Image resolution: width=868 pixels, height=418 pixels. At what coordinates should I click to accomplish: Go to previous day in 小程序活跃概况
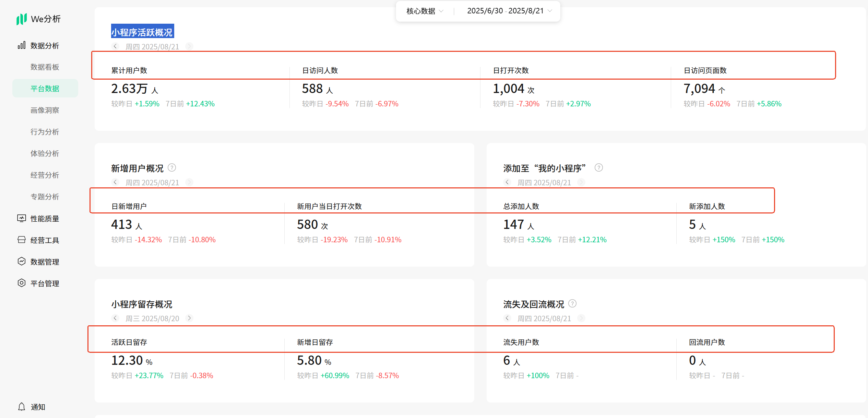[115, 46]
